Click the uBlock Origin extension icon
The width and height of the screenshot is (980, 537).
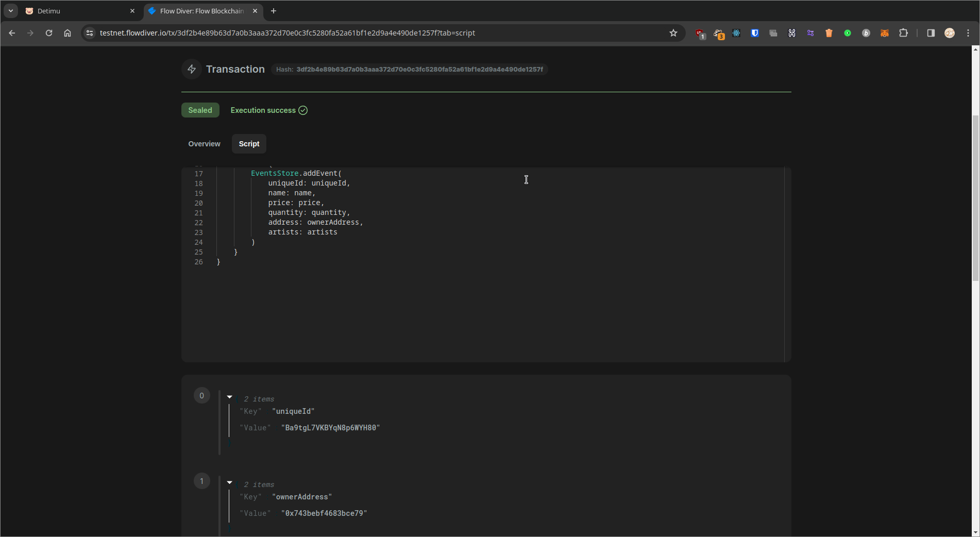(x=700, y=33)
